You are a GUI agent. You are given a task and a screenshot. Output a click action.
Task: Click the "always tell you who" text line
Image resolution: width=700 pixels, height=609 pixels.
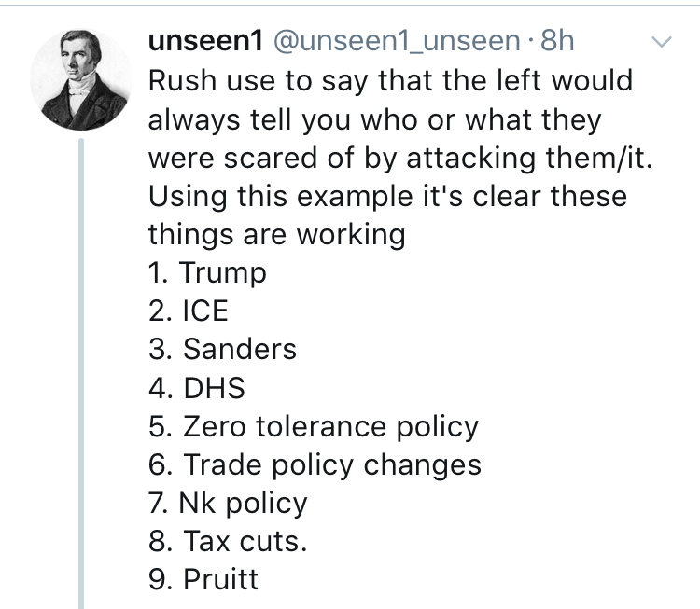pyautogui.click(x=374, y=119)
